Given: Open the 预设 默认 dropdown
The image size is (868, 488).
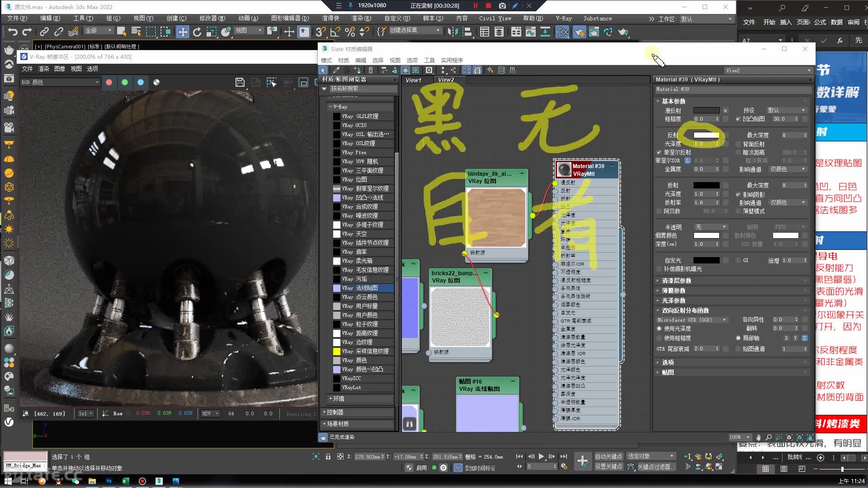Looking at the screenshot, I should click(x=786, y=110).
